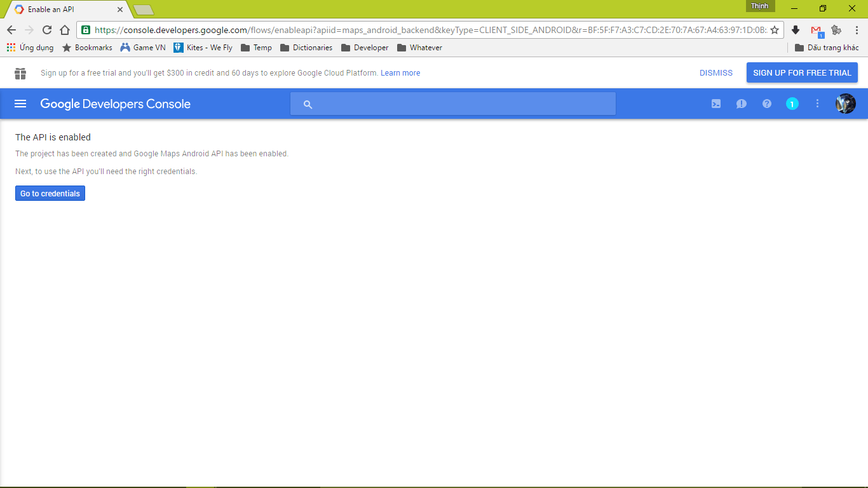Show notifications badge with count 1

coord(792,104)
